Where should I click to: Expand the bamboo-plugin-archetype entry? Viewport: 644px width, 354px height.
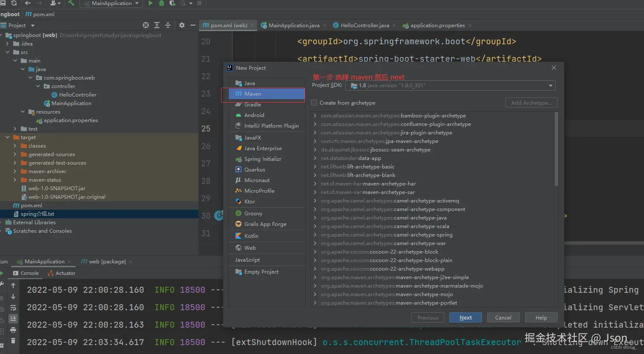pos(315,115)
